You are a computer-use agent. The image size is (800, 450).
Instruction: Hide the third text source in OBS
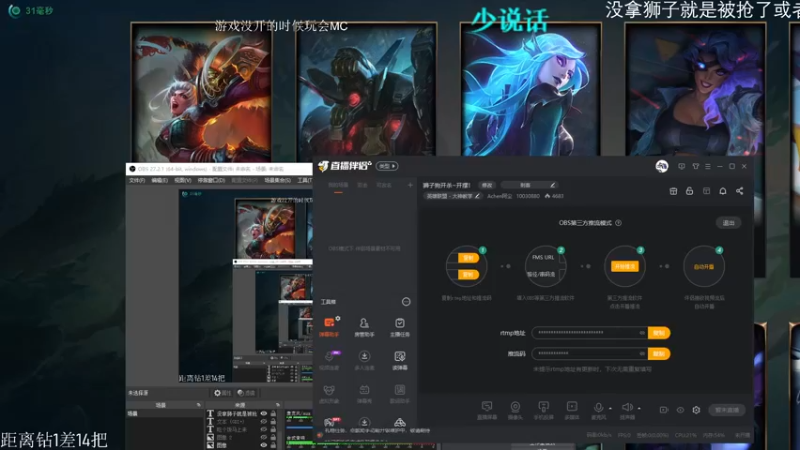point(264,430)
